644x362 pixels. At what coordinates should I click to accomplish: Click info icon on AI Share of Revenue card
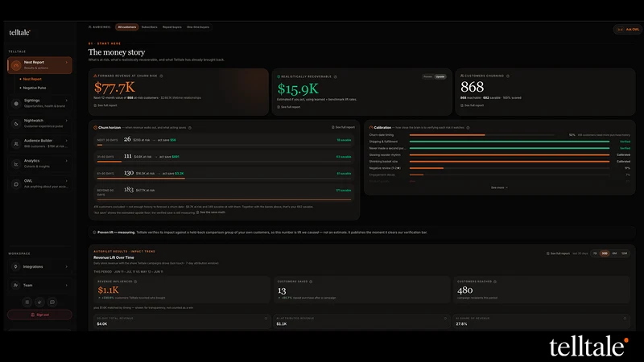point(625,318)
